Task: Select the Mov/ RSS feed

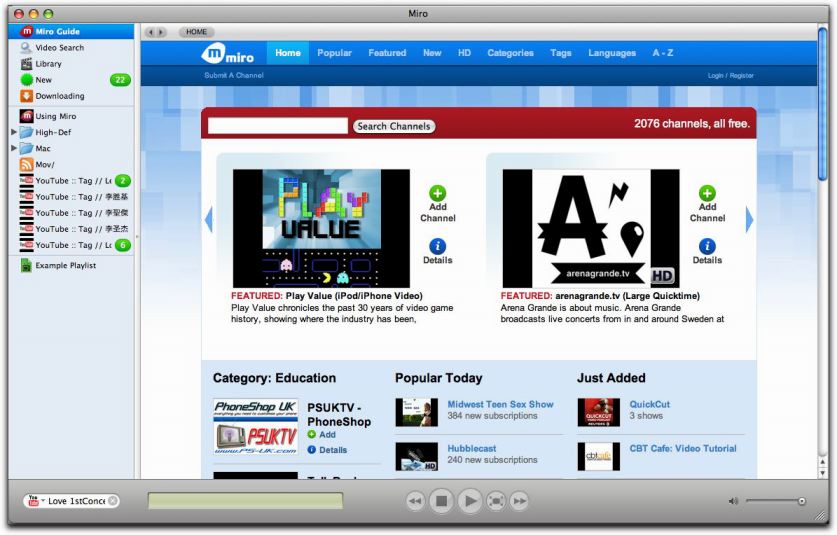Action: 71,164
